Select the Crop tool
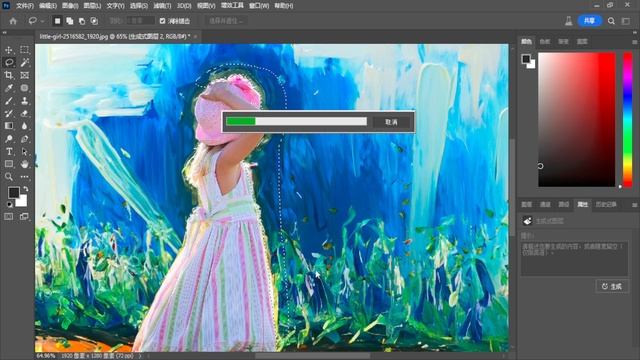Screen dimensions: 640x360 (9, 75)
